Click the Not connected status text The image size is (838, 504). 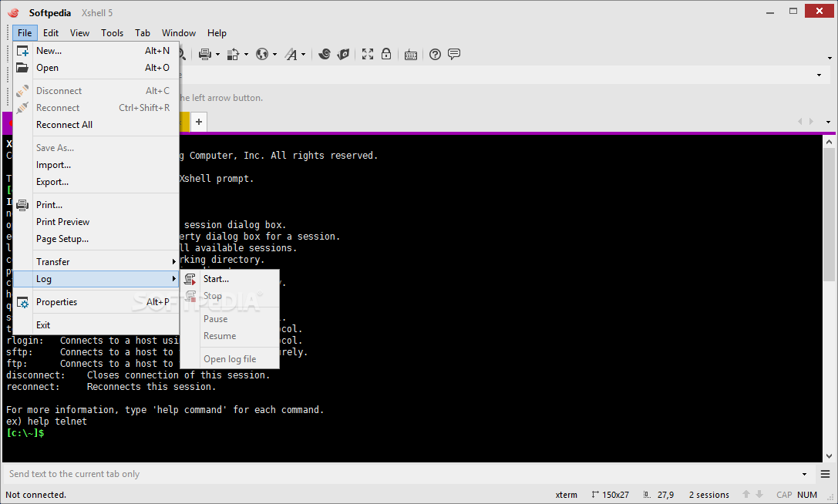[35, 495]
